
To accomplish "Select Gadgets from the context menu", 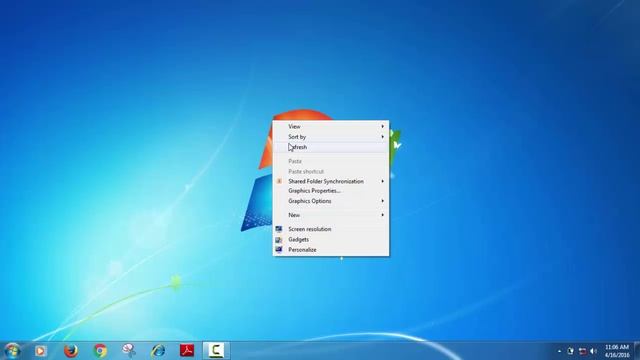I will point(331,240).
